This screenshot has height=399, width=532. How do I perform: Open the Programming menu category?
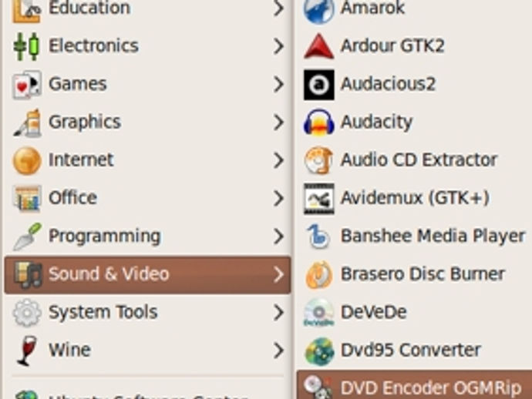(147, 236)
